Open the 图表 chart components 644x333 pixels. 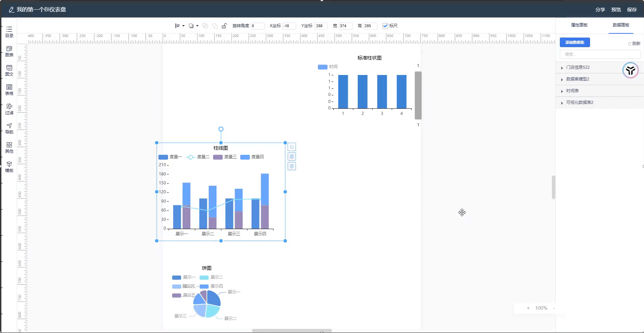pyautogui.click(x=9, y=51)
